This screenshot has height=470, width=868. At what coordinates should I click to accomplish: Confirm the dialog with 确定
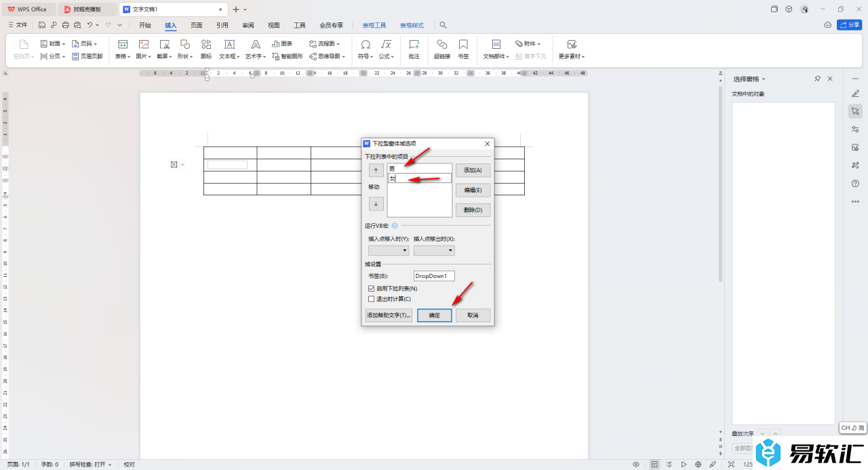(x=434, y=315)
